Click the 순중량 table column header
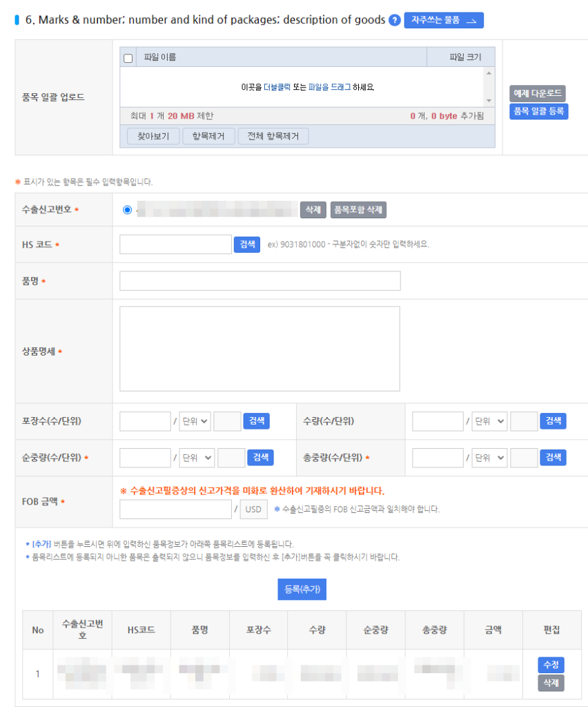The image size is (588, 707). (375, 630)
